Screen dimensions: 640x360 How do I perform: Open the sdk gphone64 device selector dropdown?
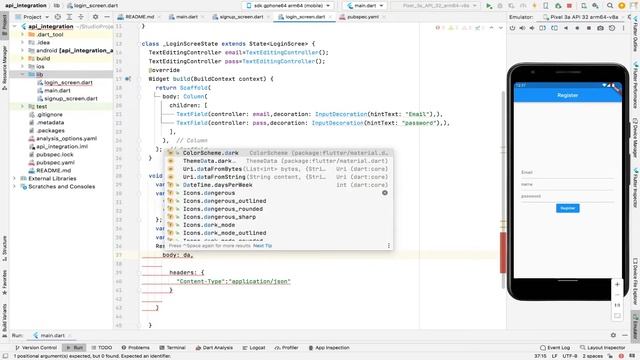[x=288, y=6]
